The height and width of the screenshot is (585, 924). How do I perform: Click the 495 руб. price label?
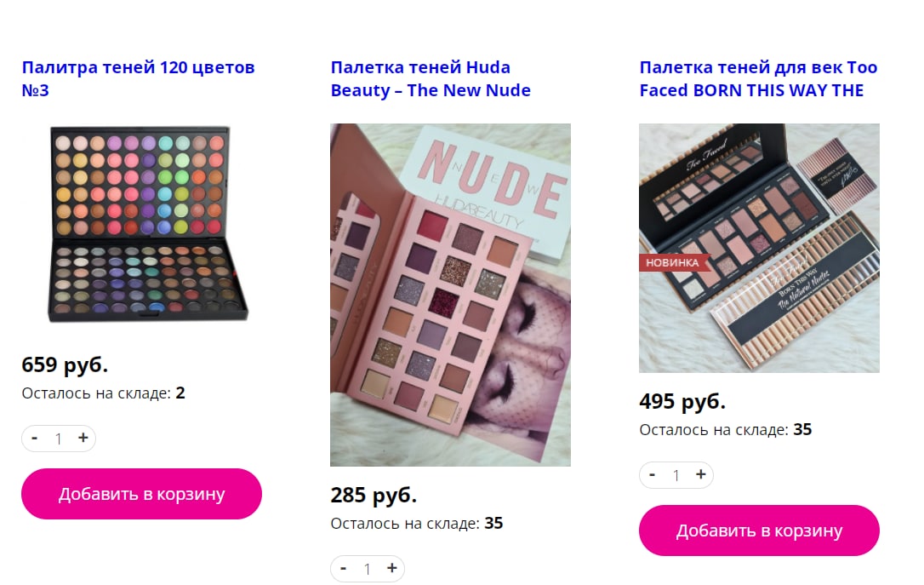tap(682, 402)
